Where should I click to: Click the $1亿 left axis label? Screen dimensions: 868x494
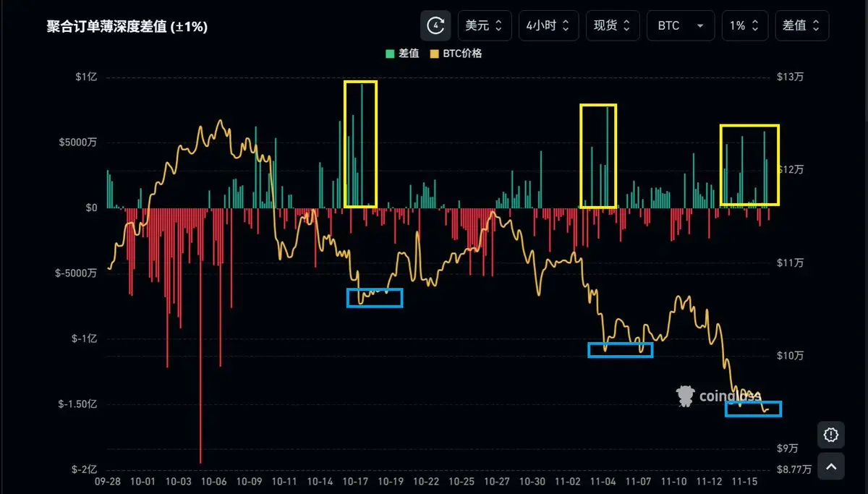click(85, 77)
